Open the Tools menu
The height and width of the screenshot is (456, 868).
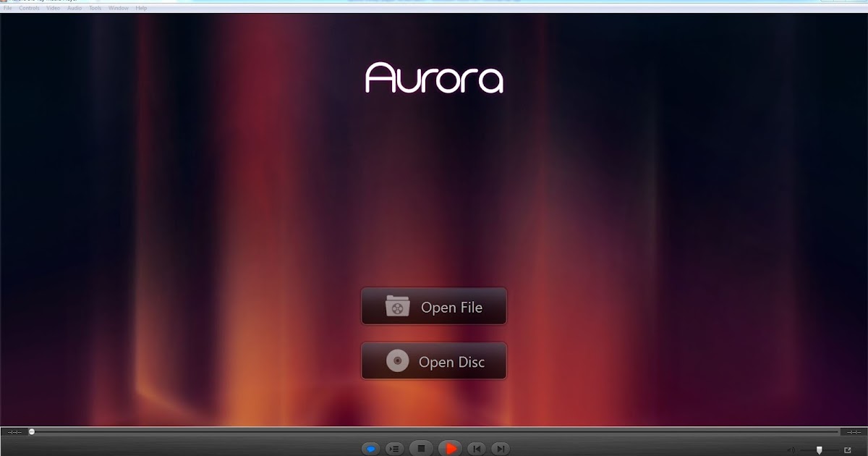(95, 8)
